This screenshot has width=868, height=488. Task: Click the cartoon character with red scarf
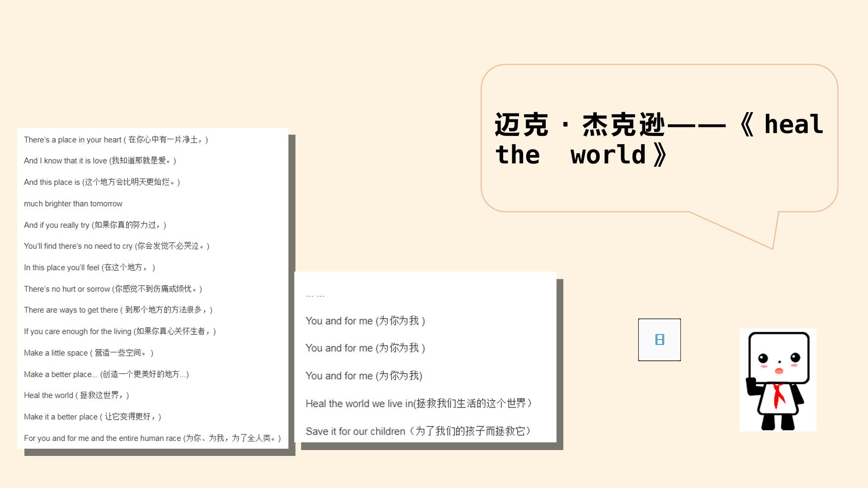pyautogui.click(x=778, y=380)
